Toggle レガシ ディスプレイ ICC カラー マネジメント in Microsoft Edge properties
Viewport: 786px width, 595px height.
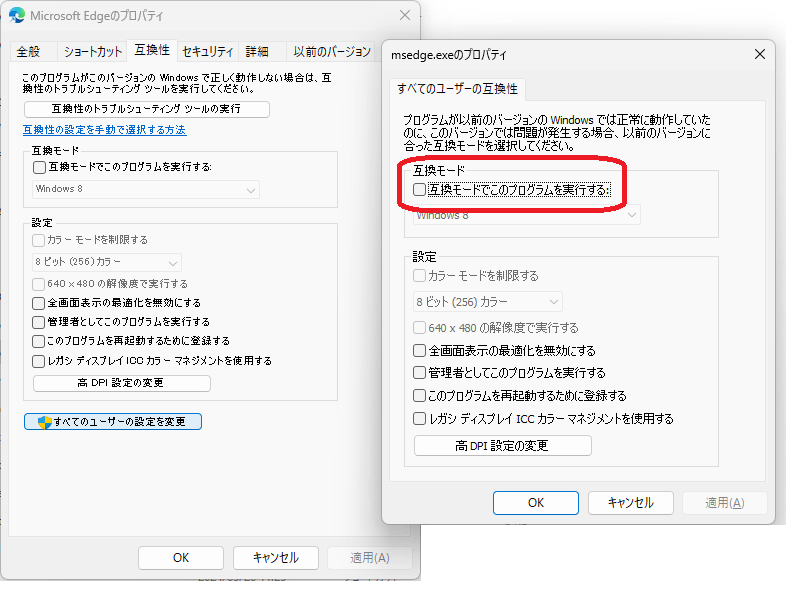click(x=39, y=361)
